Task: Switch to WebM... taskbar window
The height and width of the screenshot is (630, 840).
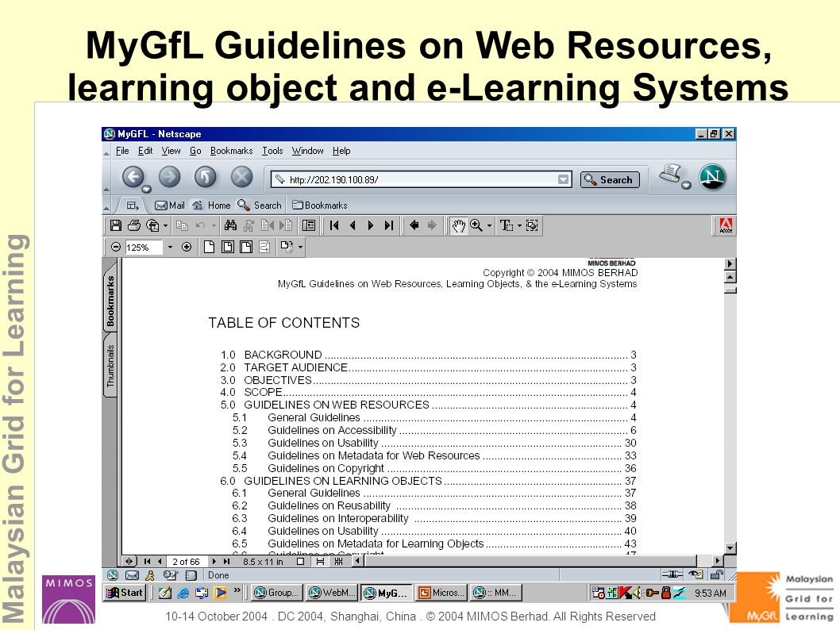Action: pos(332,593)
